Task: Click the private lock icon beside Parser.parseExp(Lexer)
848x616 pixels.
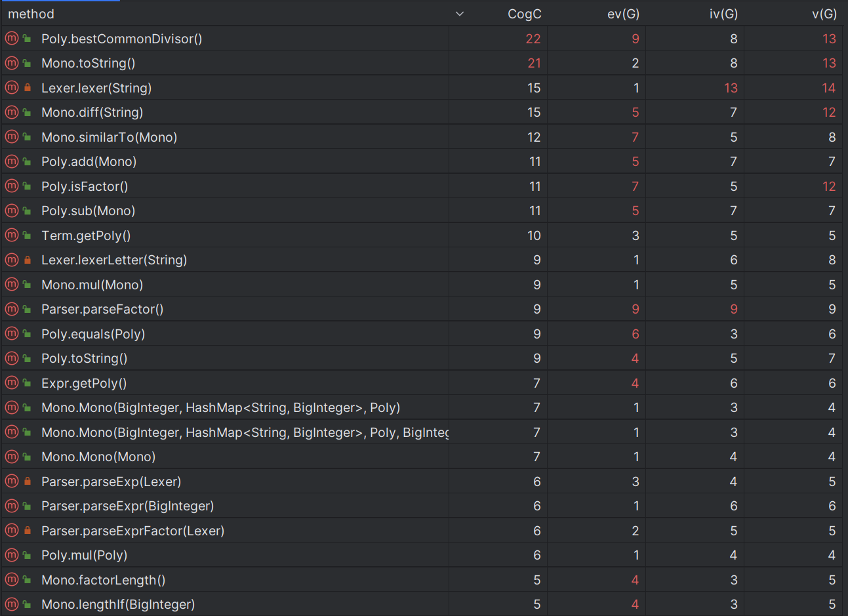Action: pos(28,482)
